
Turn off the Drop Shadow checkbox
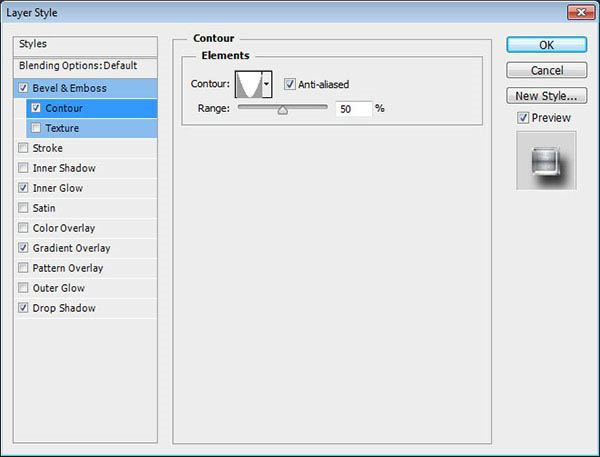(23, 308)
